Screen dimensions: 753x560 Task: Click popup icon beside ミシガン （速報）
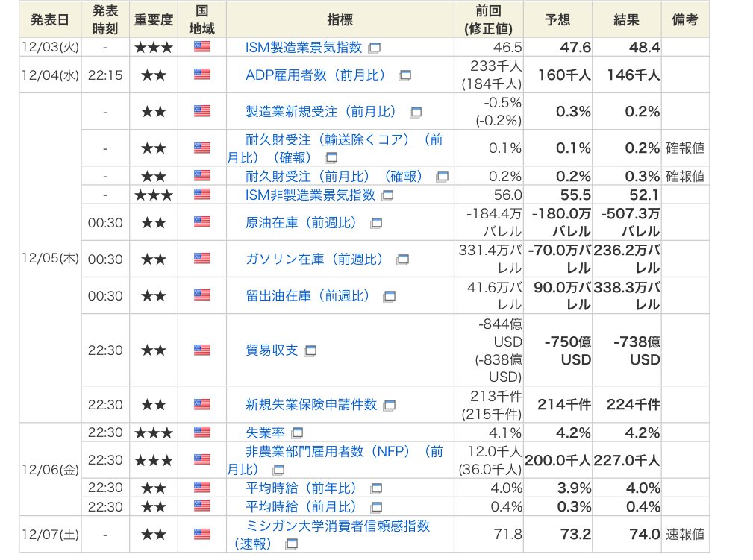(x=292, y=544)
